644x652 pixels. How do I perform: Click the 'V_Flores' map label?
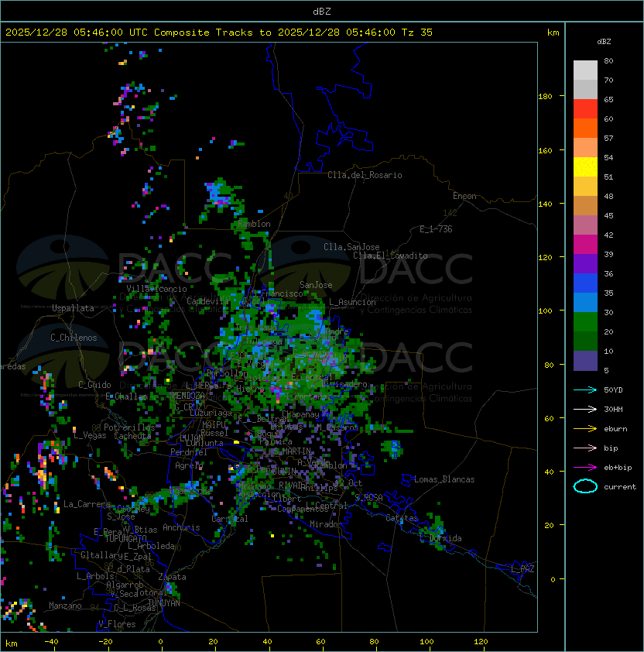click(117, 624)
